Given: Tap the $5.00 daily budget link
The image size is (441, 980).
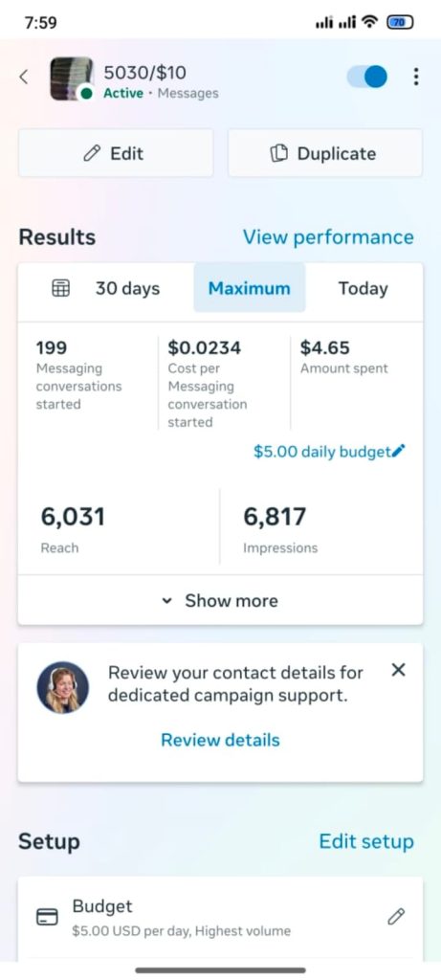Looking at the screenshot, I should click(322, 452).
